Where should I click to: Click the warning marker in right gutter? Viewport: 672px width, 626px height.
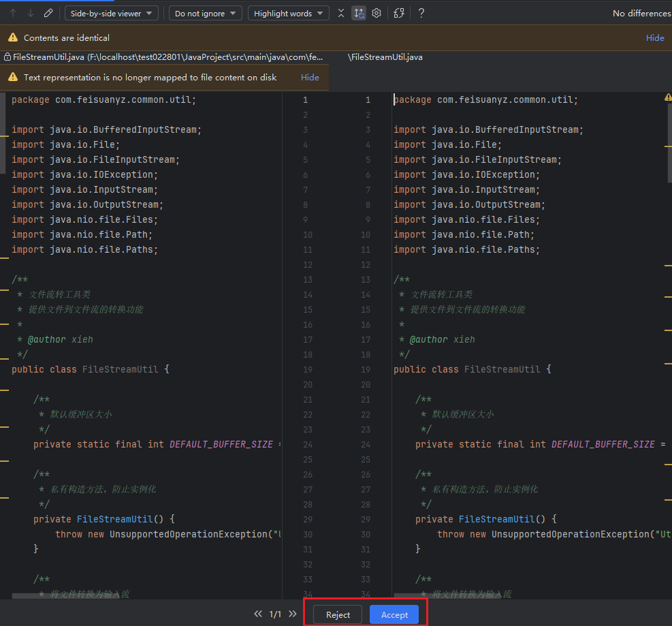[x=667, y=98]
